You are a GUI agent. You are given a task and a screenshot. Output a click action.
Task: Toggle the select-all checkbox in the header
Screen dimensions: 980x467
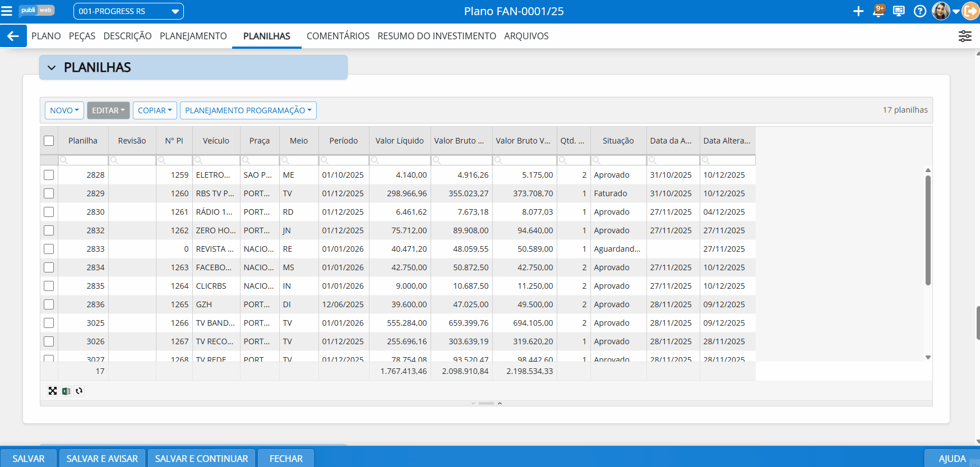49,141
